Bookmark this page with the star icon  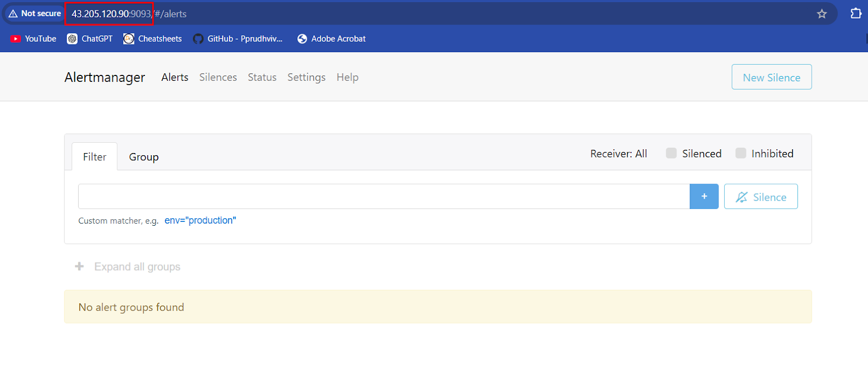[822, 14]
